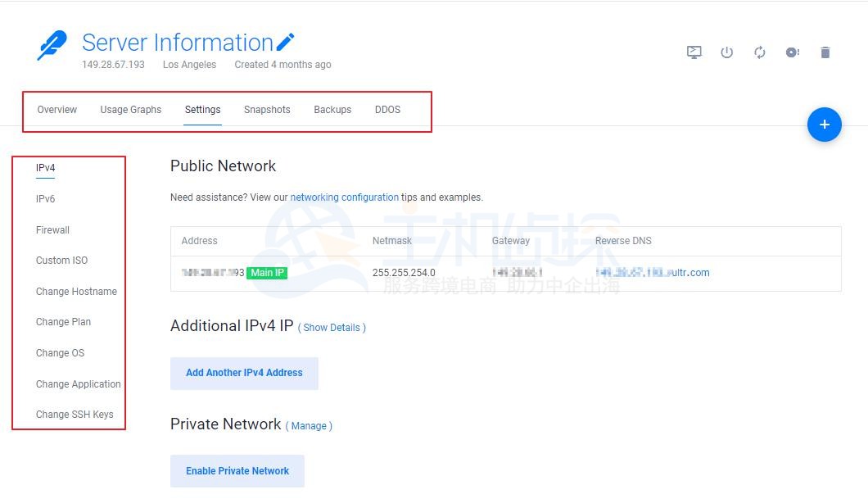Open the networking configuration link
This screenshot has width=868, height=499.
click(x=344, y=197)
